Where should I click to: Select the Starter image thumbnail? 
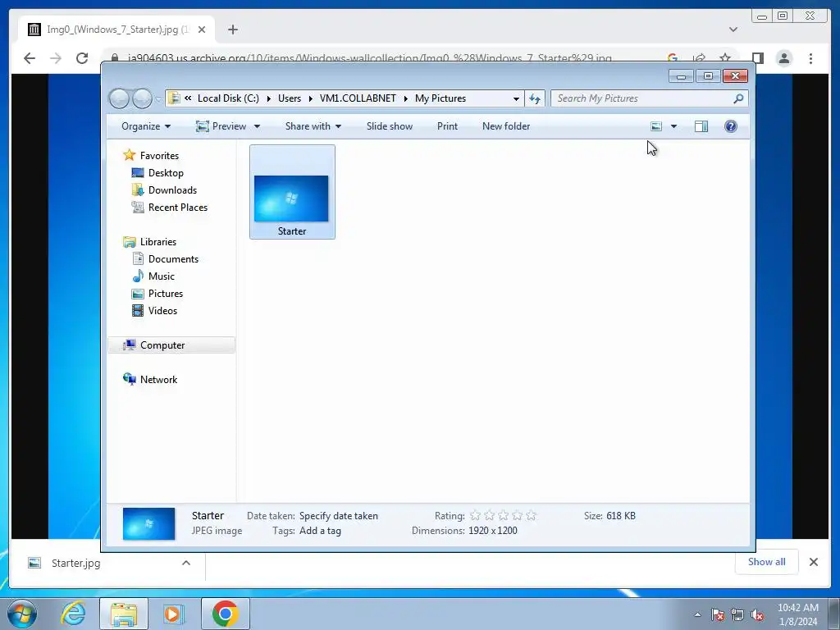(x=292, y=192)
